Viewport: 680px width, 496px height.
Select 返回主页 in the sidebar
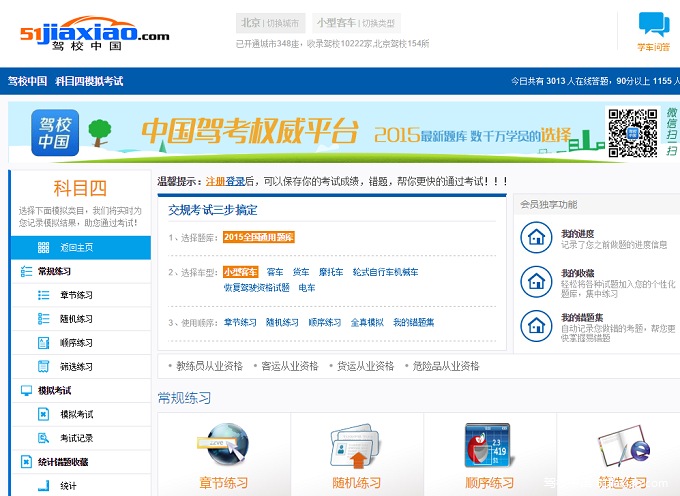[81, 248]
